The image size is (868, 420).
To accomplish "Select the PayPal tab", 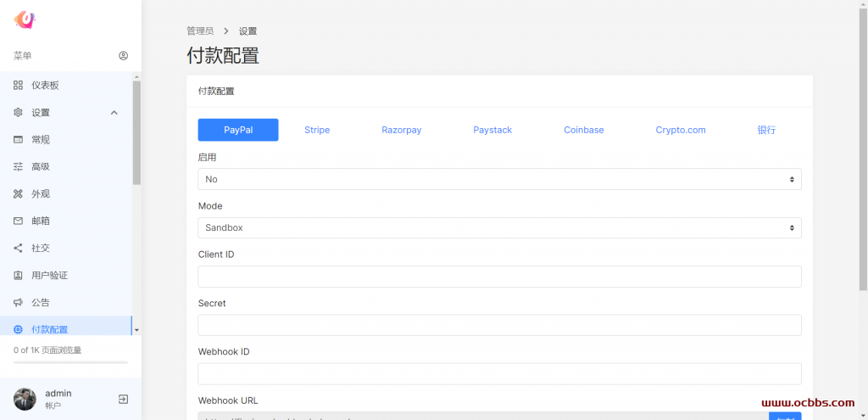I will point(238,130).
